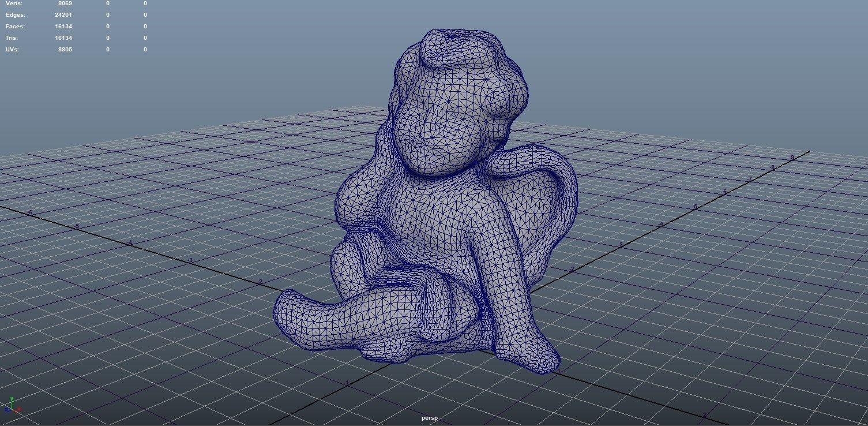Click the "Verts:" heads-up label
This screenshot has width=868, height=426.
pyautogui.click(x=14, y=3)
